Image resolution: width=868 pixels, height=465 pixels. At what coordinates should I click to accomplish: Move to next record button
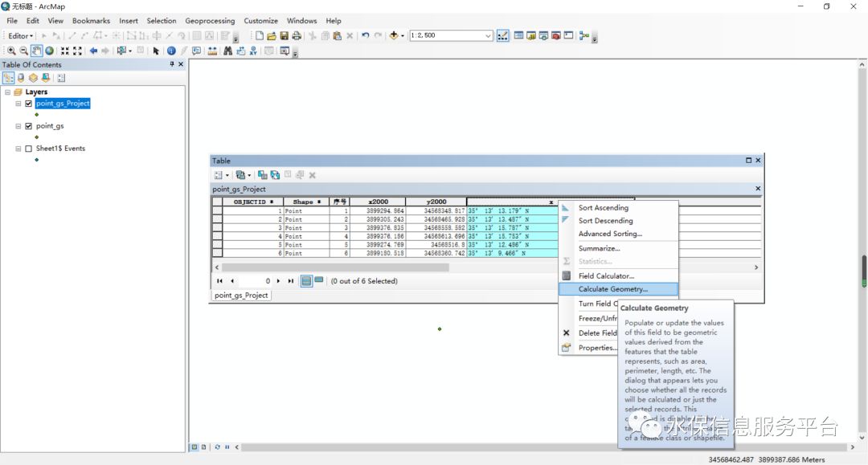[278, 281]
